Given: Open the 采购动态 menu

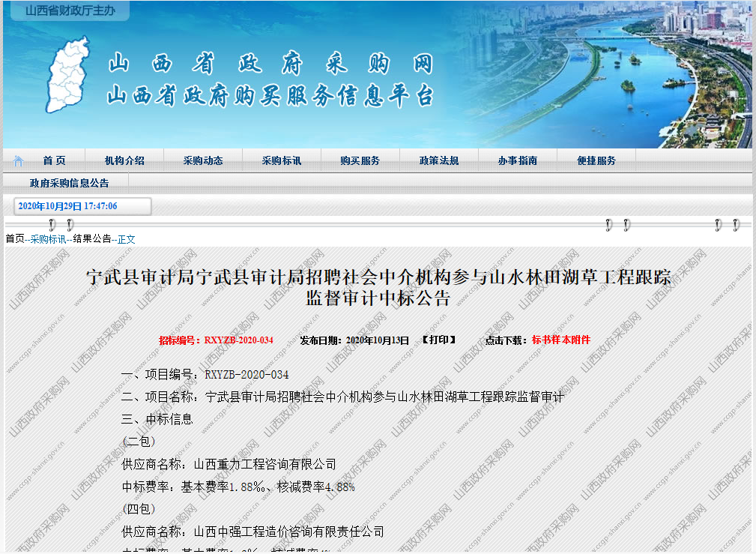Looking at the screenshot, I should click(203, 160).
